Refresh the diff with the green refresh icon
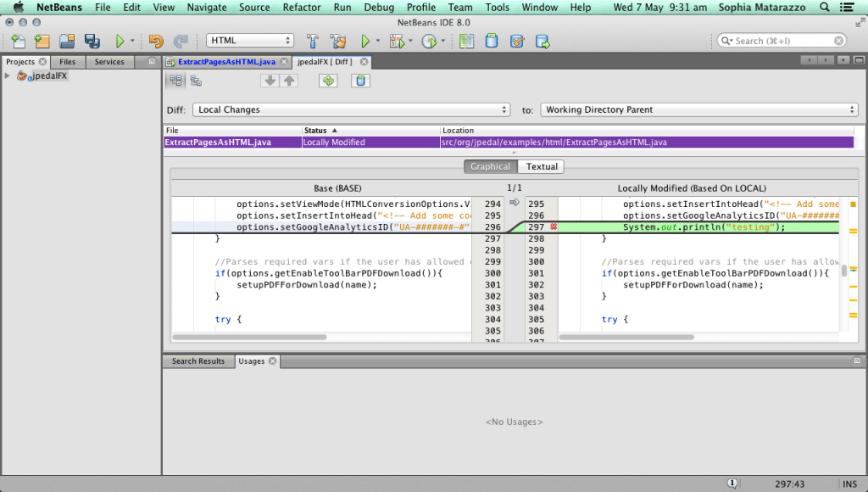Image resolution: width=868 pixels, height=492 pixels. tap(329, 80)
